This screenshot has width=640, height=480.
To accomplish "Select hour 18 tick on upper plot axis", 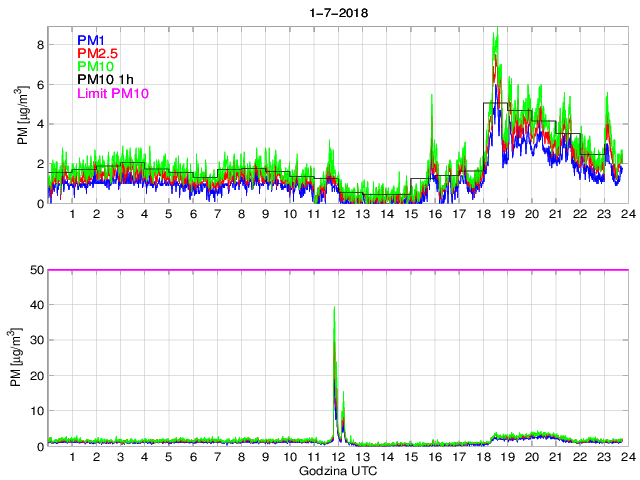I will click(483, 214).
